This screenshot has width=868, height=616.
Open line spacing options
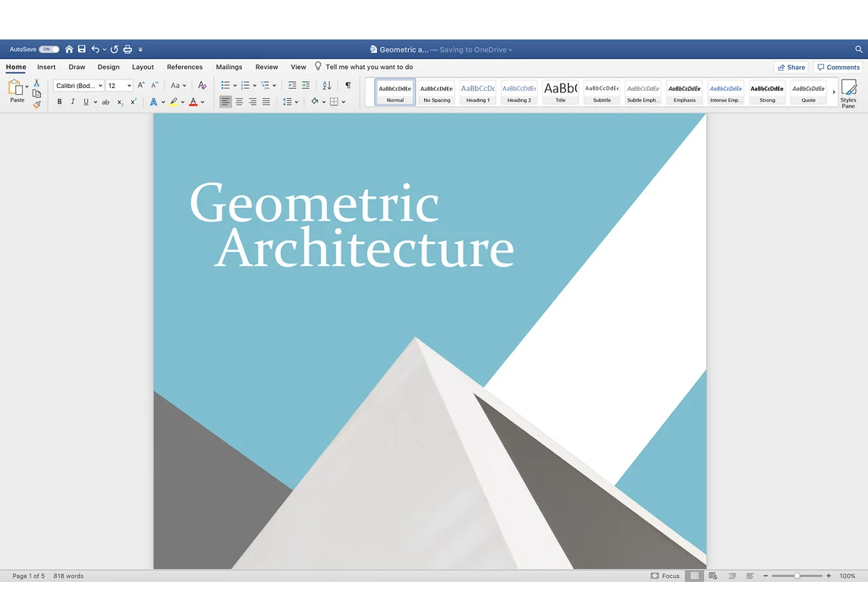click(290, 102)
